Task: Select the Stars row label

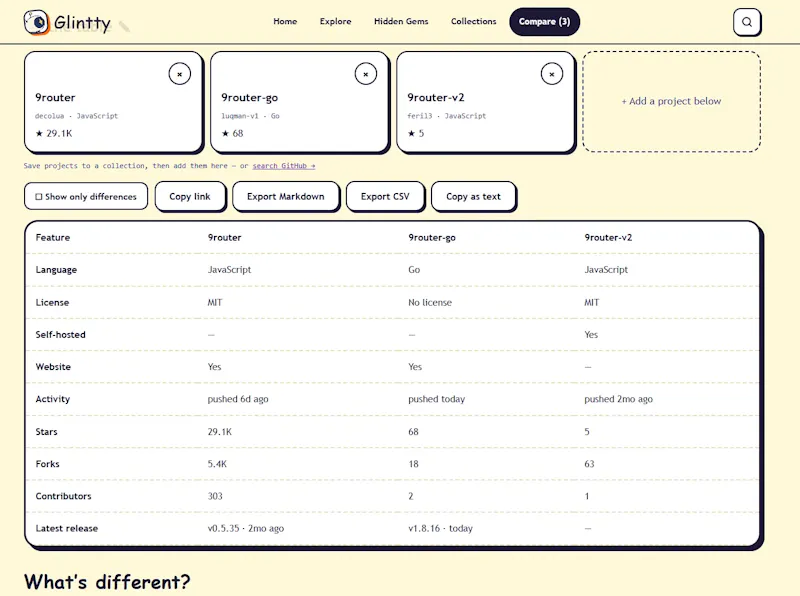Action: pos(46,432)
